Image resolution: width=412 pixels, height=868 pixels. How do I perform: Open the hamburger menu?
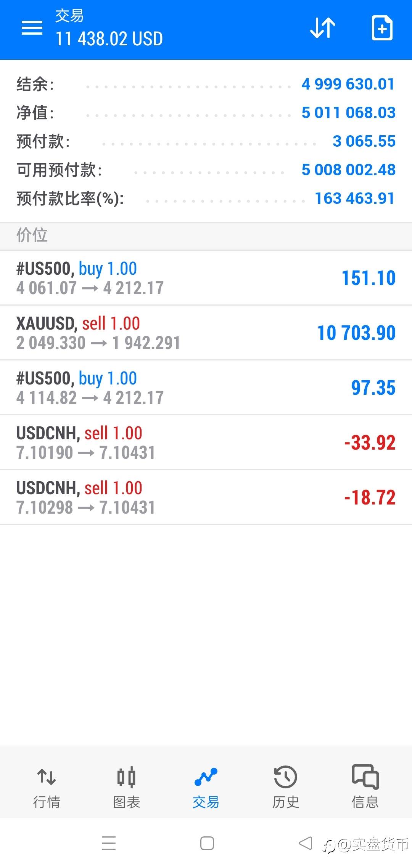pos(32,28)
